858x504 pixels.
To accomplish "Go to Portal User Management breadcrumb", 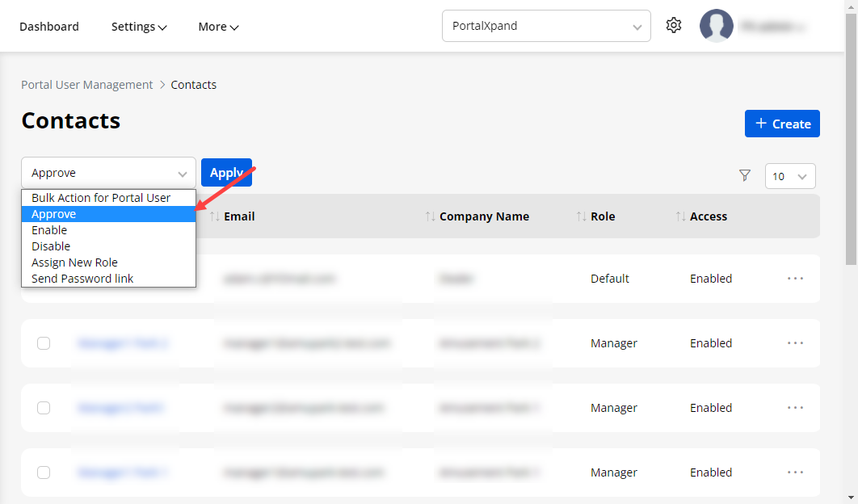I will pos(86,85).
